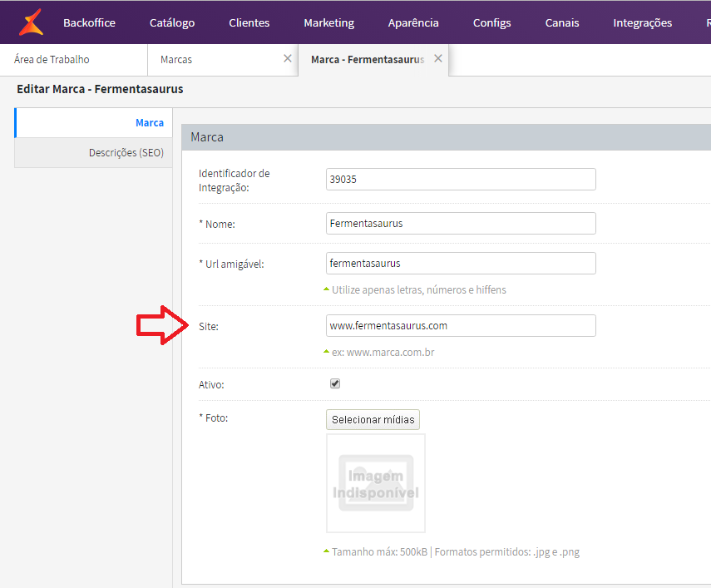Toggle the Ativo checkbox
Screen dimensions: 711x588
coord(335,383)
